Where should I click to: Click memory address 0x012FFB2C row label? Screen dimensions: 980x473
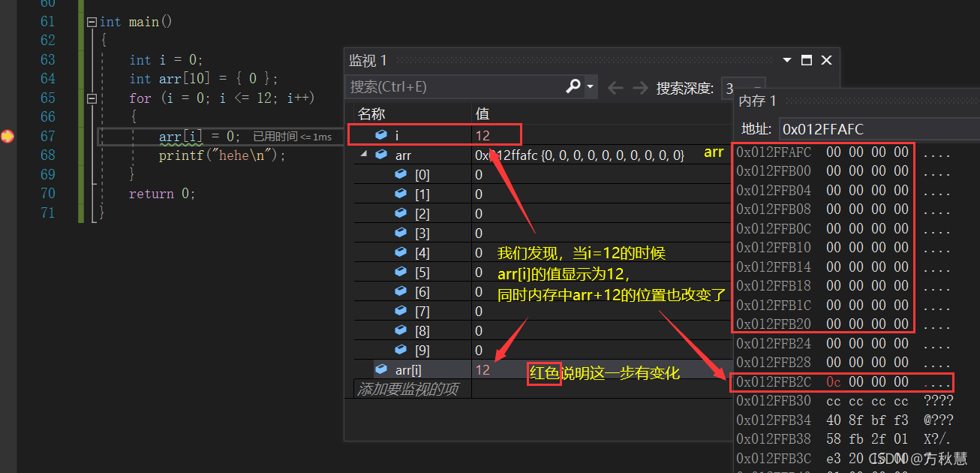pyautogui.click(x=774, y=381)
